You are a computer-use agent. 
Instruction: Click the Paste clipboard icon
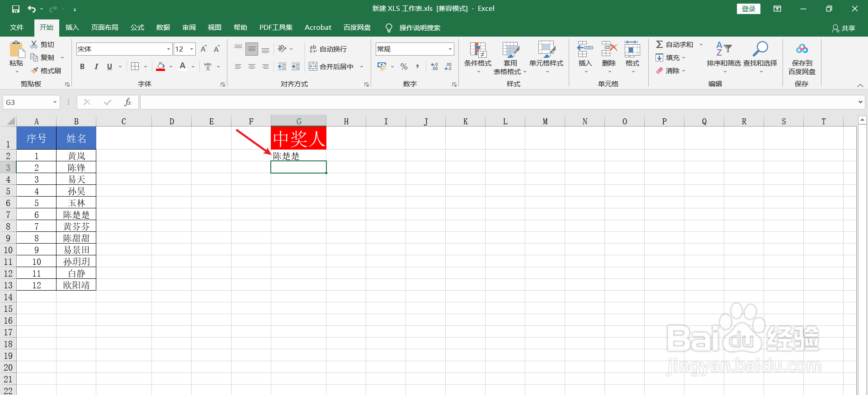click(x=16, y=49)
